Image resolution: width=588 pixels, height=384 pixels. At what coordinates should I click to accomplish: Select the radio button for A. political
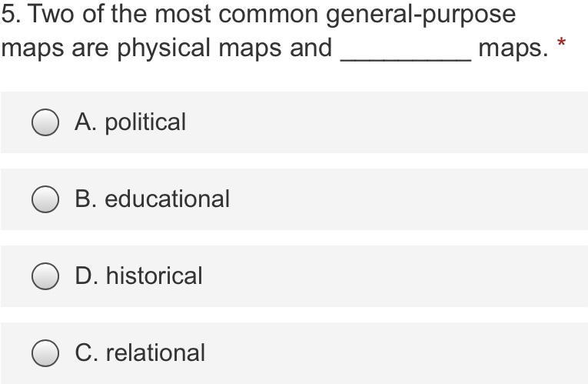click(x=45, y=122)
